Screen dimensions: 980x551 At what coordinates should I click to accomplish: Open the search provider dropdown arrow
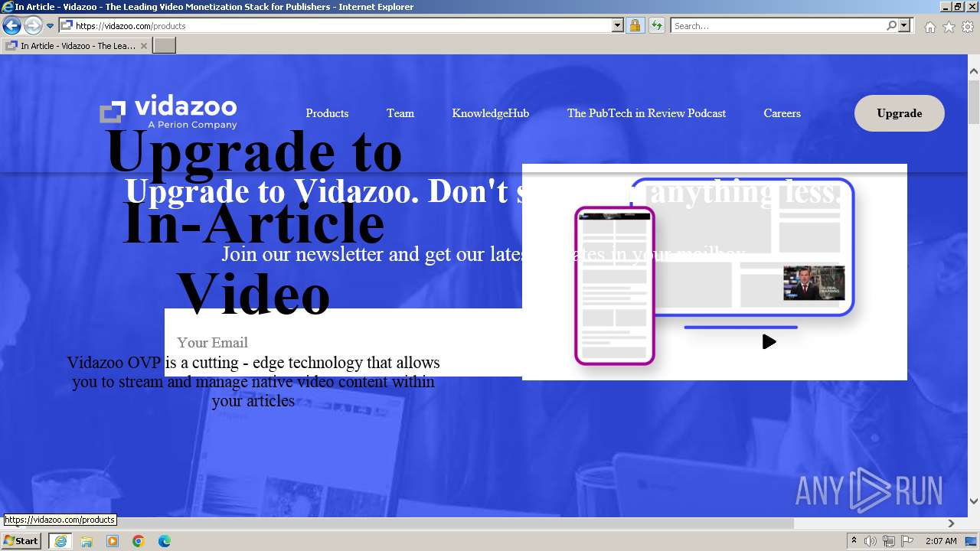904,25
